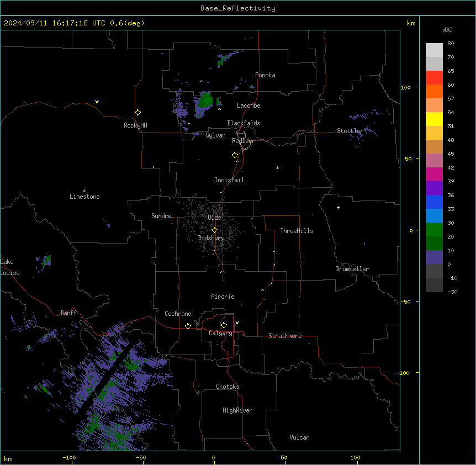
Task: Click the gold 51-48 dBZ swatch
Action: point(434,133)
